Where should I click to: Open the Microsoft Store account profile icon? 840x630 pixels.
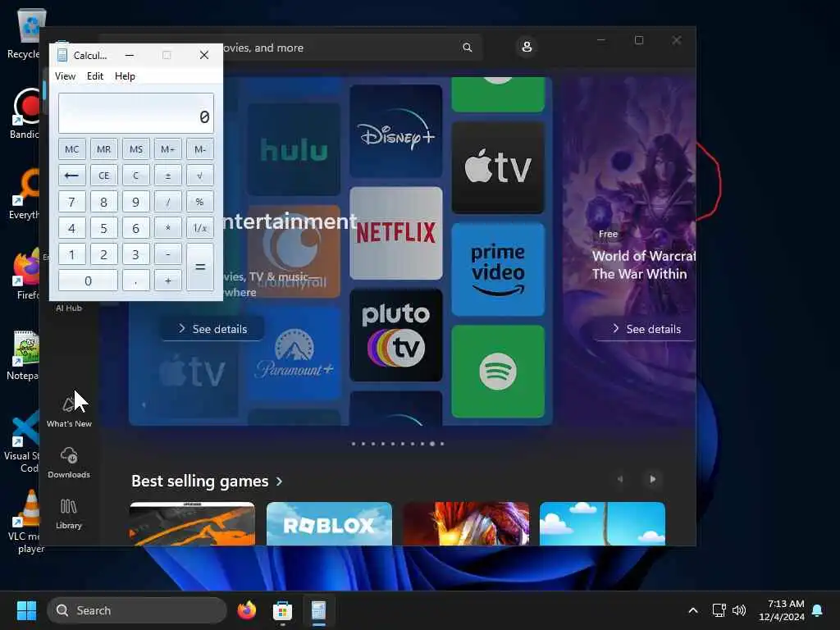point(527,47)
